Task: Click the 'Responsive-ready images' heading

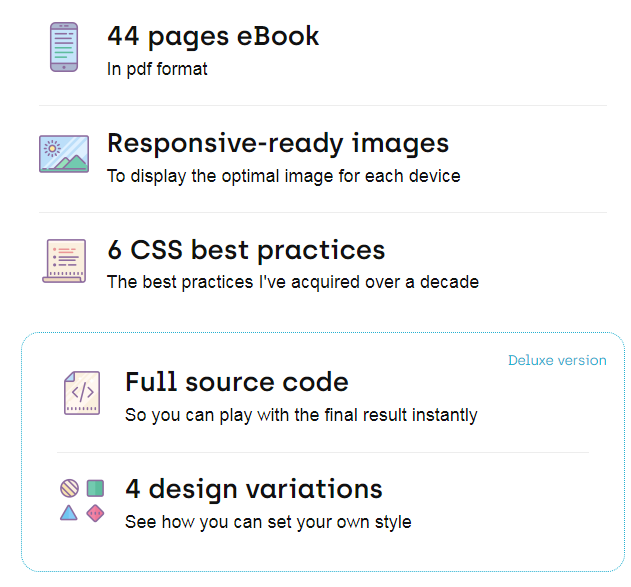Action: tap(277, 143)
